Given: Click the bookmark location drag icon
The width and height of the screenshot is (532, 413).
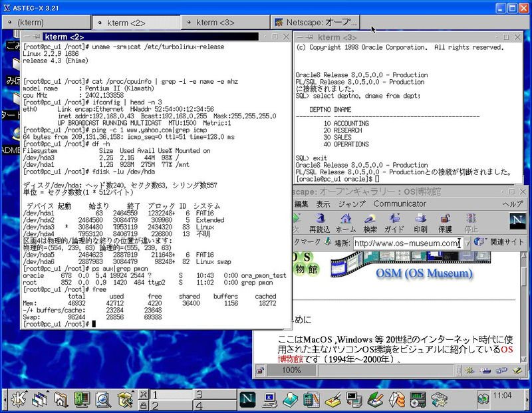Looking at the screenshot, I should click(328, 241).
